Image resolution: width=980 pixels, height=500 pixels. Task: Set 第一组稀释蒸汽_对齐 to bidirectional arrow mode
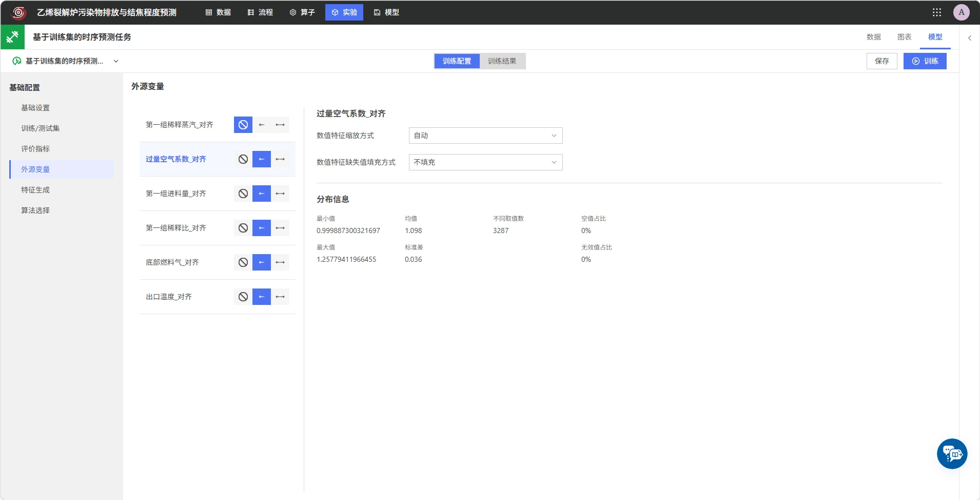(280, 125)
